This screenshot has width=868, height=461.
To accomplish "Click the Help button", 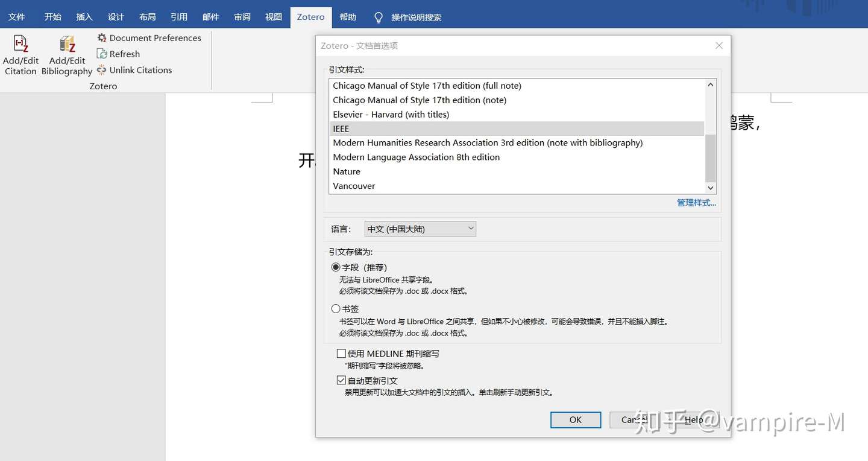I will pos(693,419).
